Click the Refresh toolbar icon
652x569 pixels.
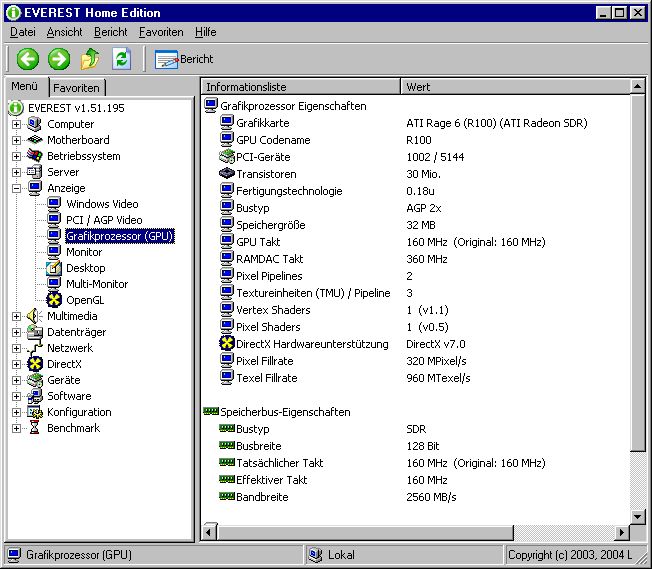pos(121,59)
